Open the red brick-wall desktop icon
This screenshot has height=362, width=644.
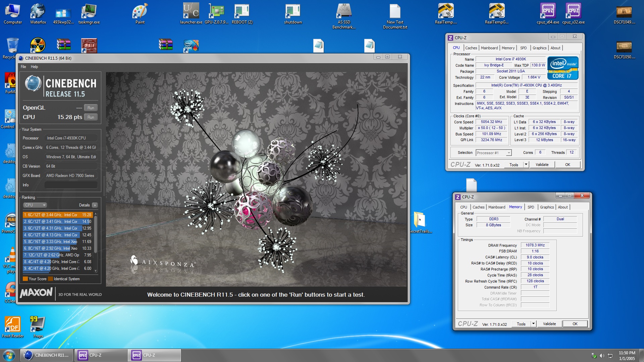89,45
